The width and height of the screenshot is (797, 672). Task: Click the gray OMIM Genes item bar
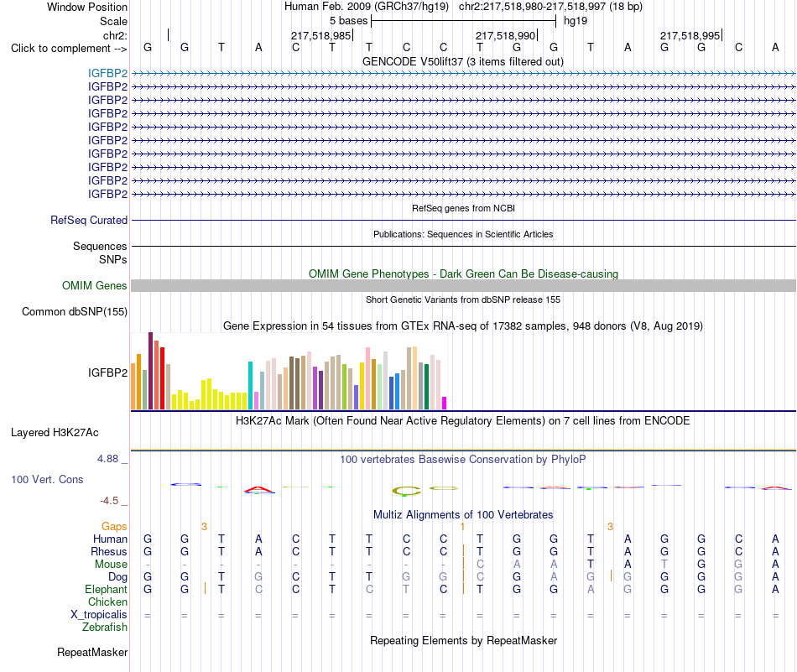point(463,286)
